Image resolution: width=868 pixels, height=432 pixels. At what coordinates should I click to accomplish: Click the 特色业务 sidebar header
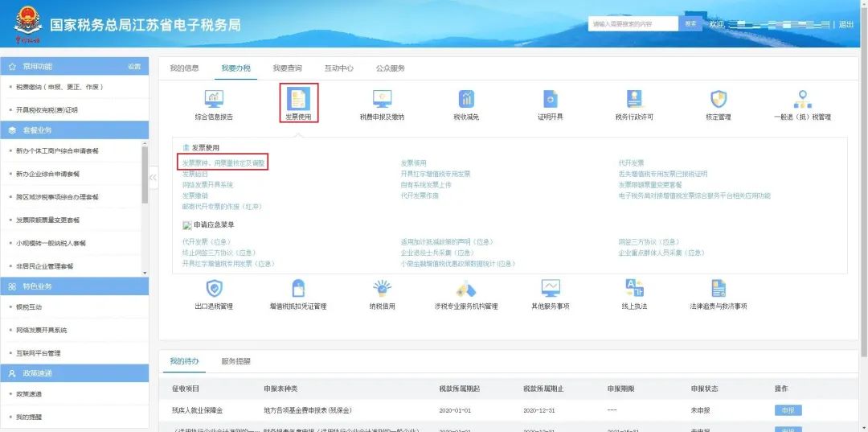pyautogui.click(x=74, y=286)
